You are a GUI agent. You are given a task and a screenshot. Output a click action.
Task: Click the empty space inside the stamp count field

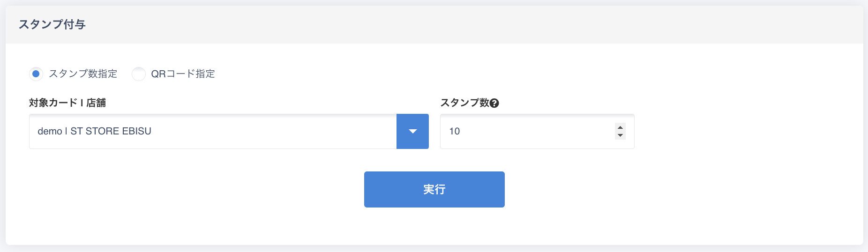pos(539,131)
